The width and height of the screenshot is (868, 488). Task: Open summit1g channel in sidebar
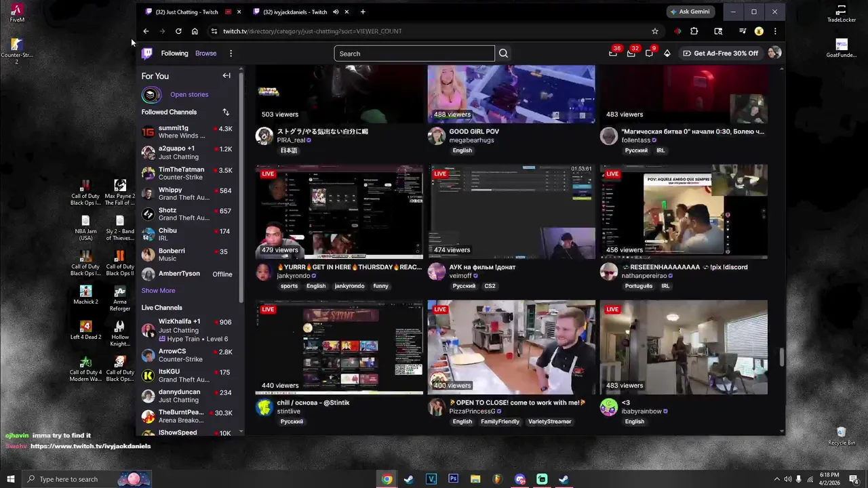coord(187,132)
